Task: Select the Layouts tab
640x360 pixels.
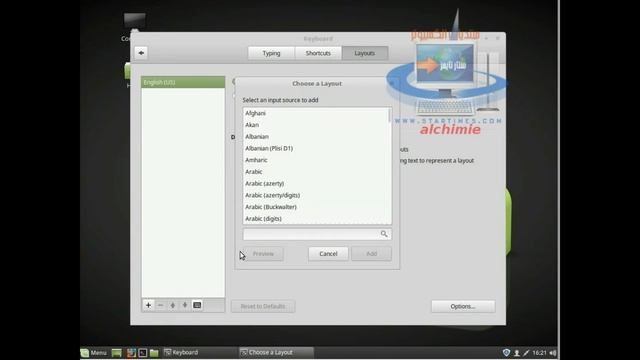Action: (364, 53)
